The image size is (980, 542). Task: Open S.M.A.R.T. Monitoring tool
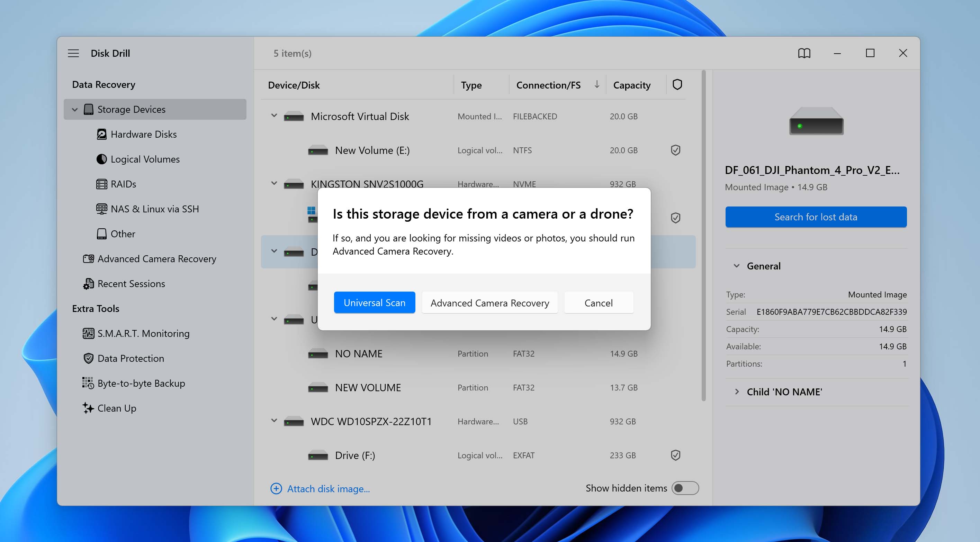tap(143, 333)
